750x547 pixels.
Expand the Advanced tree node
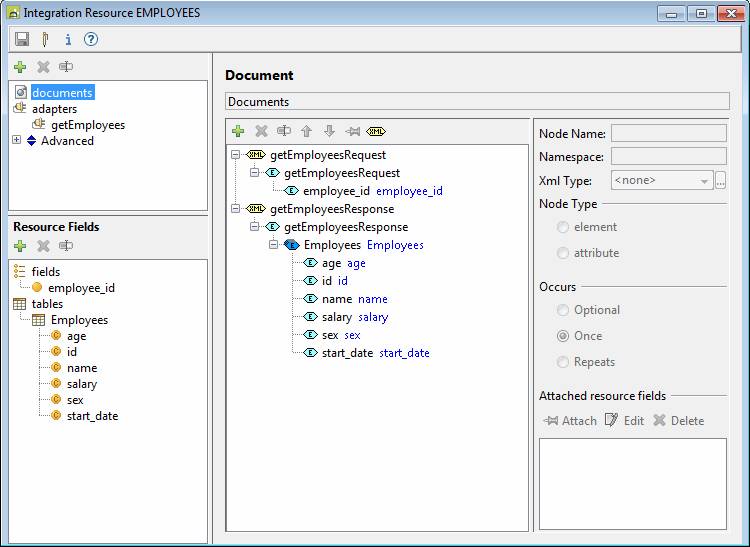tap(16, 141)
